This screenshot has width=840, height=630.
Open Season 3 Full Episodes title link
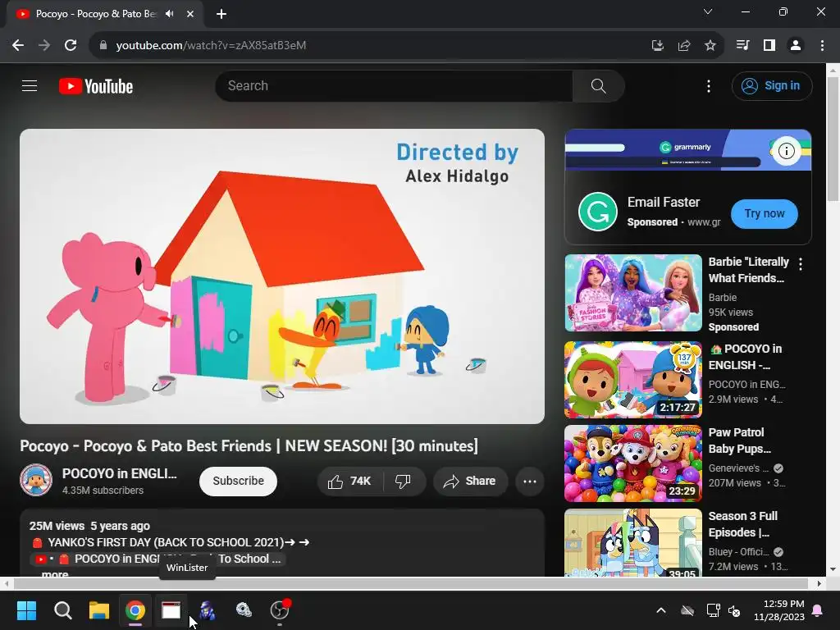tap(743, 524)
